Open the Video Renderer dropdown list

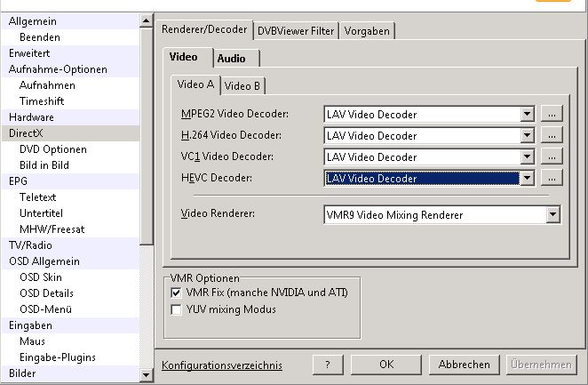(x=553, y=214)
